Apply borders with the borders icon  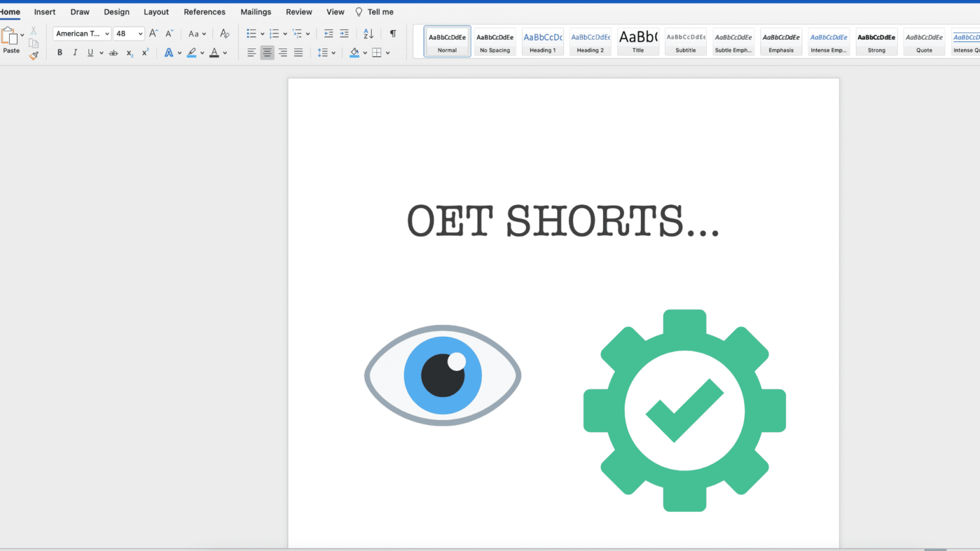click(x=377, y=53)
